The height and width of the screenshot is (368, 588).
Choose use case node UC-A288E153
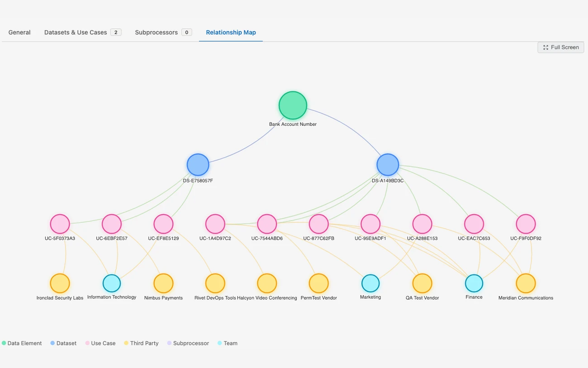422,224
